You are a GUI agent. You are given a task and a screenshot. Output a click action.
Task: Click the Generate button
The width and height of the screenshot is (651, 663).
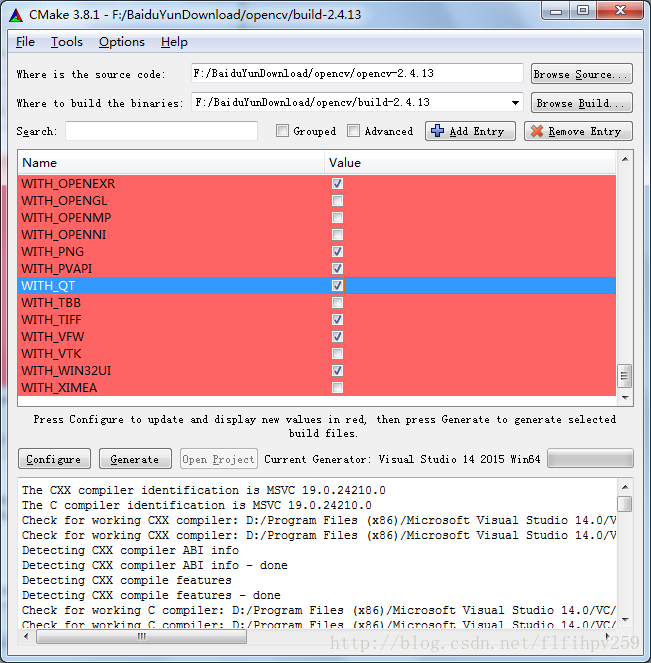(x=135, y=459)
